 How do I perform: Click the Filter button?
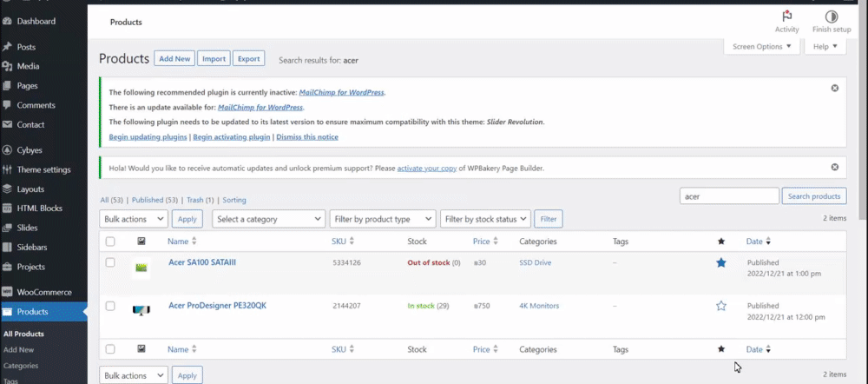click(549, 219)
